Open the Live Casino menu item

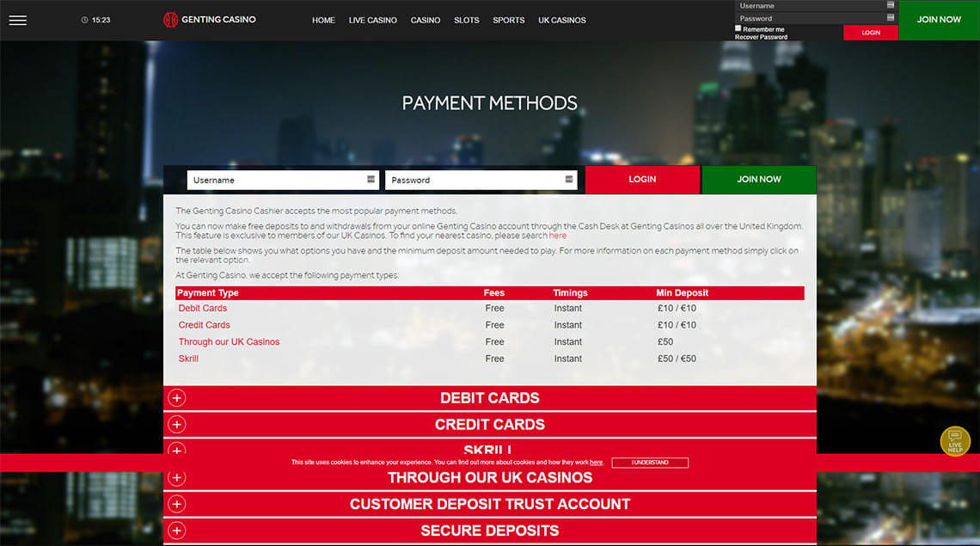tap(372, 20)
